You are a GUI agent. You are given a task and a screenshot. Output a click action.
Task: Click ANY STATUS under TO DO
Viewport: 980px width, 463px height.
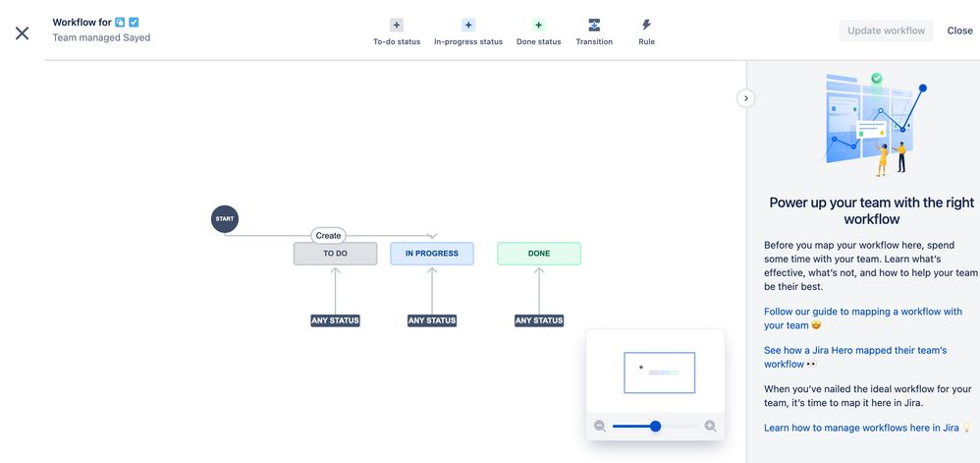pos(335,320)
